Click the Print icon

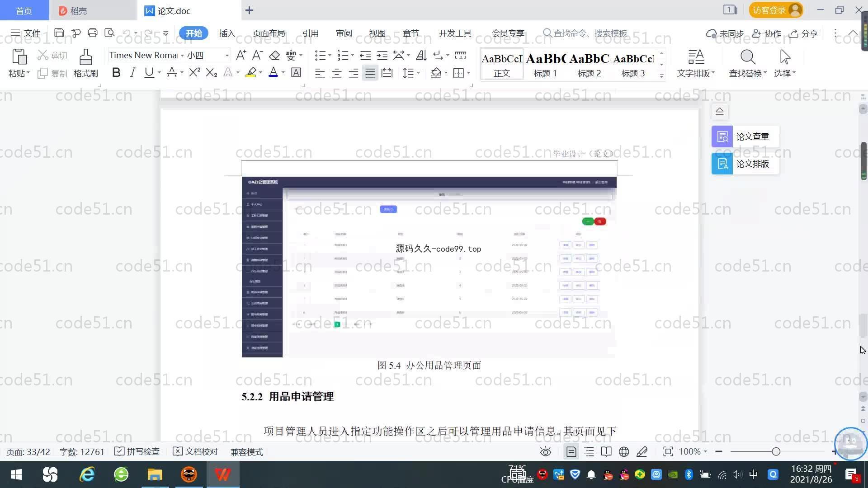point(93,33)
